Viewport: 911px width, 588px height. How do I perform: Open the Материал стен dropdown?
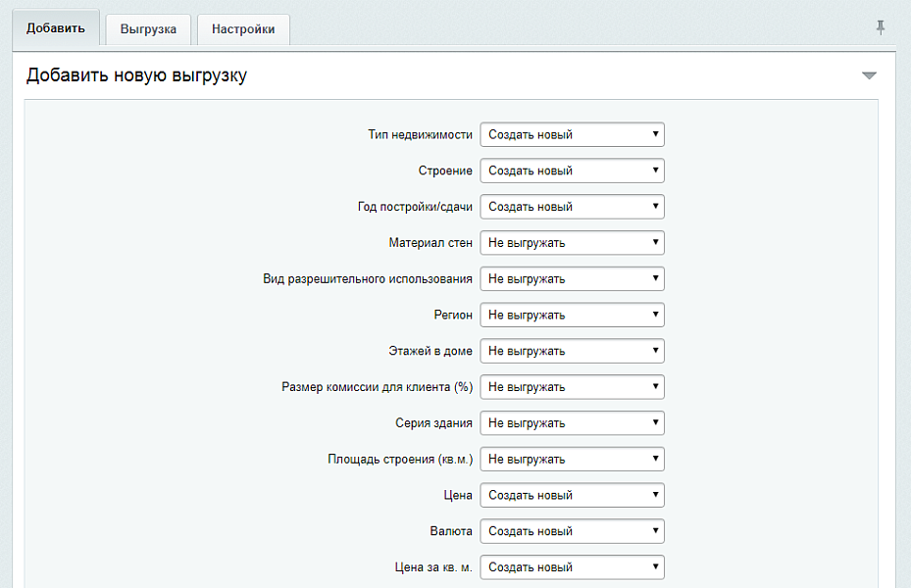572,243
